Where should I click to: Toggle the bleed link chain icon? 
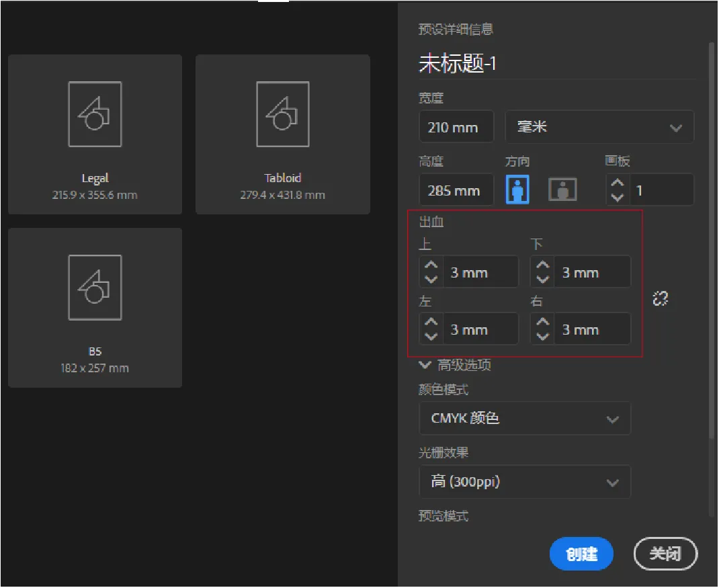point(661,298)
